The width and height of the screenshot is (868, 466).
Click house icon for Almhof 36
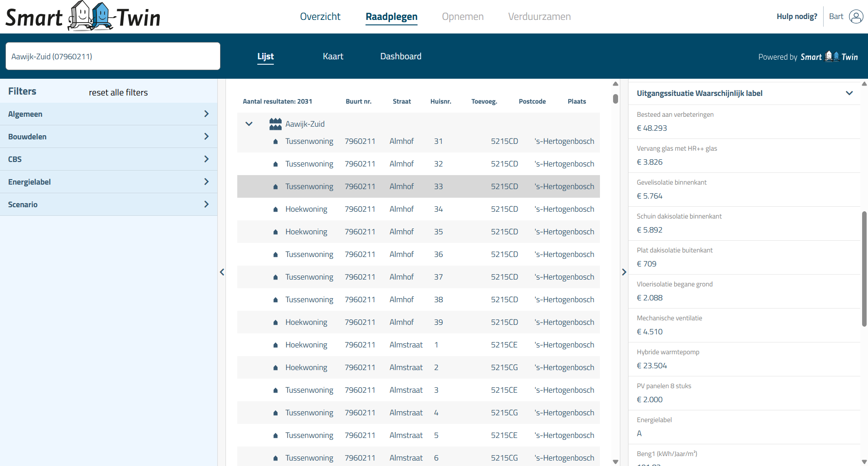click(275, 255)
